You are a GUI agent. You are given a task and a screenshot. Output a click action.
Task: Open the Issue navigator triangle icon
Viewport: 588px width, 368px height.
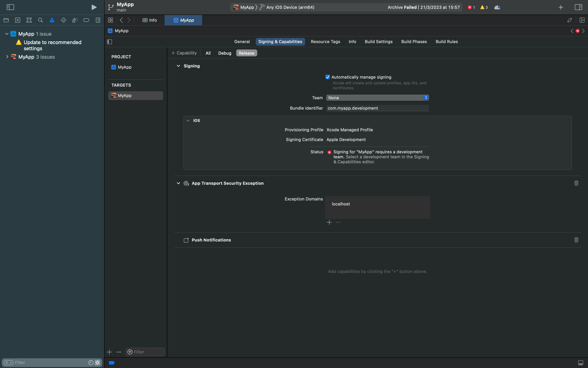point(52,20)
